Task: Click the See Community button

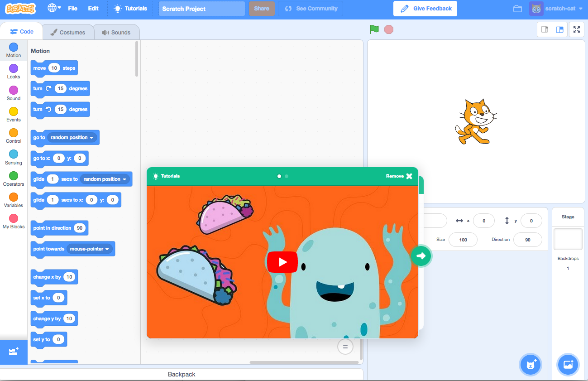Action: [311, 9]
